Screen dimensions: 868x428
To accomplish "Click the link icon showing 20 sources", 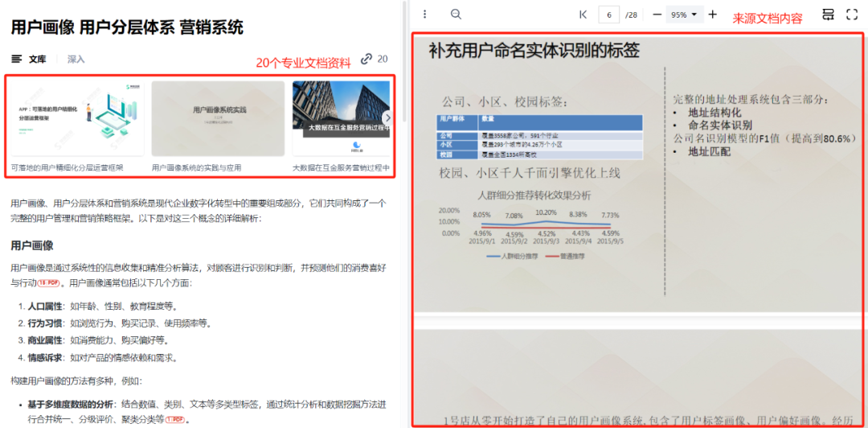I will (367, 59).
